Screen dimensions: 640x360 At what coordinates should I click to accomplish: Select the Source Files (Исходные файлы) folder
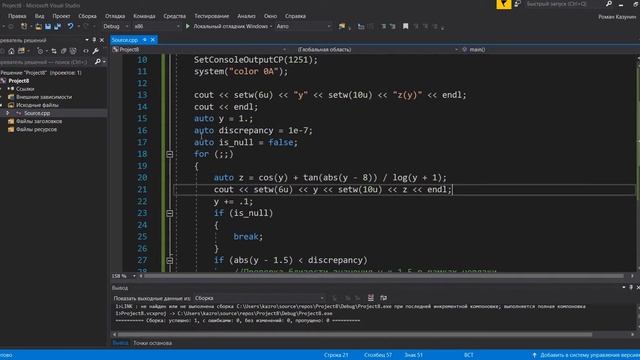coord(37,105)
